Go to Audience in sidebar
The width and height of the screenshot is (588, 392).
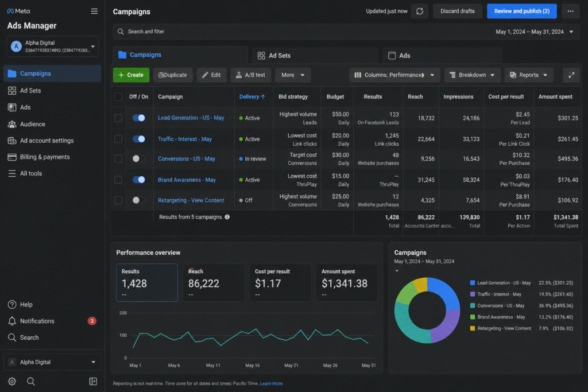click(26, 124)
